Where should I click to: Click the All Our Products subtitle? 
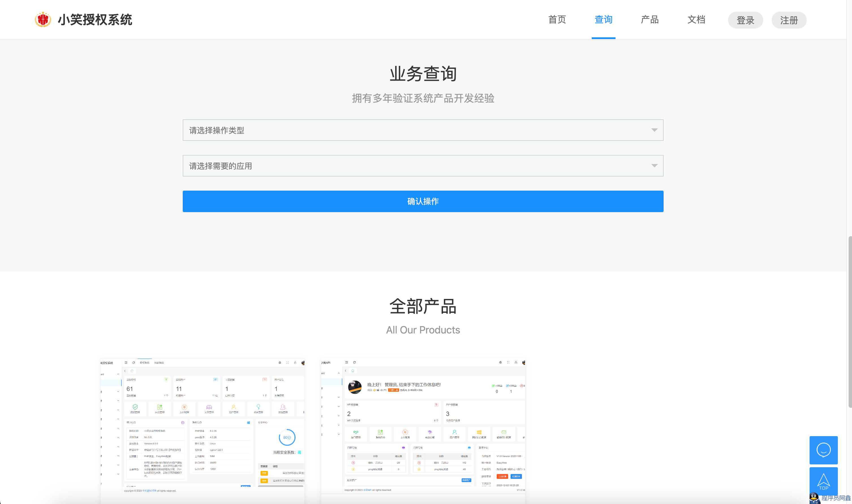[x=423, y=330]
